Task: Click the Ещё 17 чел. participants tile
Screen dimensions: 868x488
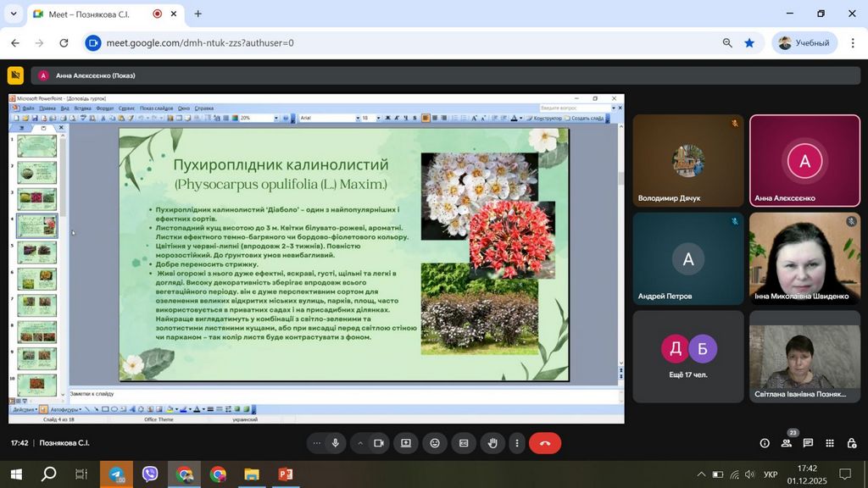Action: click(687, 356)
